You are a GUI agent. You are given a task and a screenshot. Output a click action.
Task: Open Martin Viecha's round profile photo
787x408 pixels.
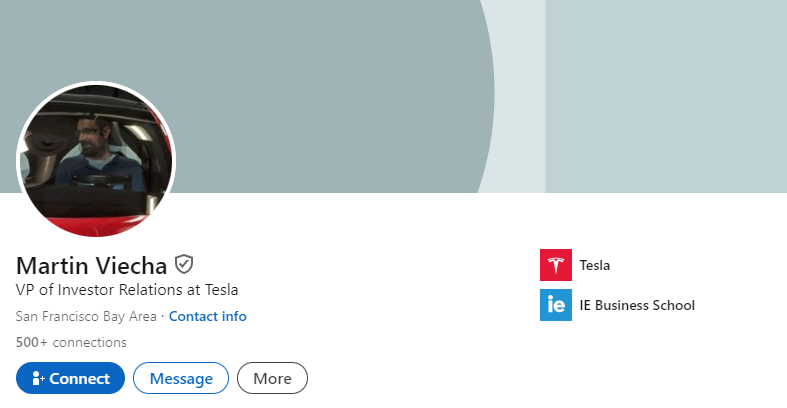pos(96,160)
